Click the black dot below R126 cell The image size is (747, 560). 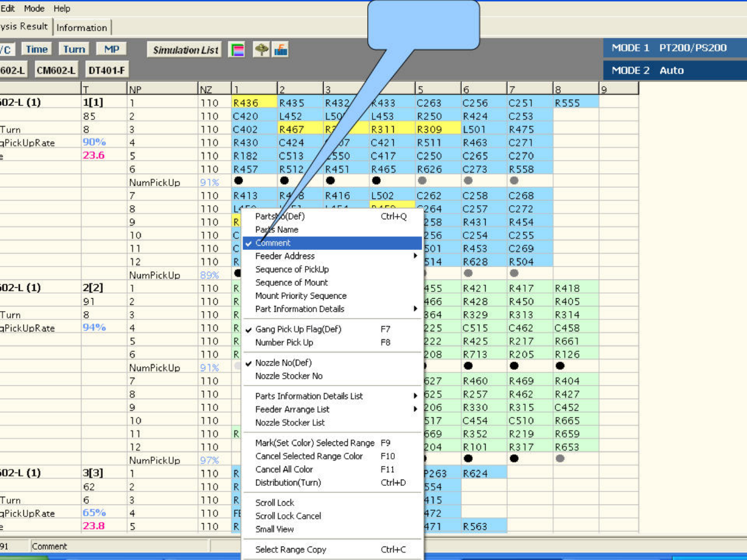[x=560, y=366]
